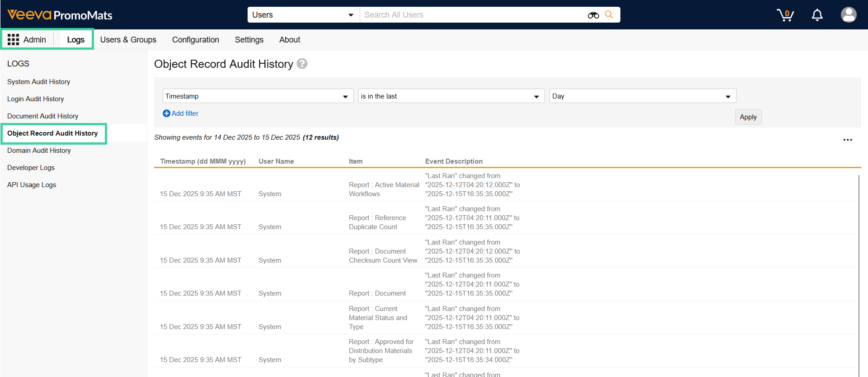Open the Veeva PromoMats home logo
The height and width of the screenshot is (377, 868).
(60, 15)
